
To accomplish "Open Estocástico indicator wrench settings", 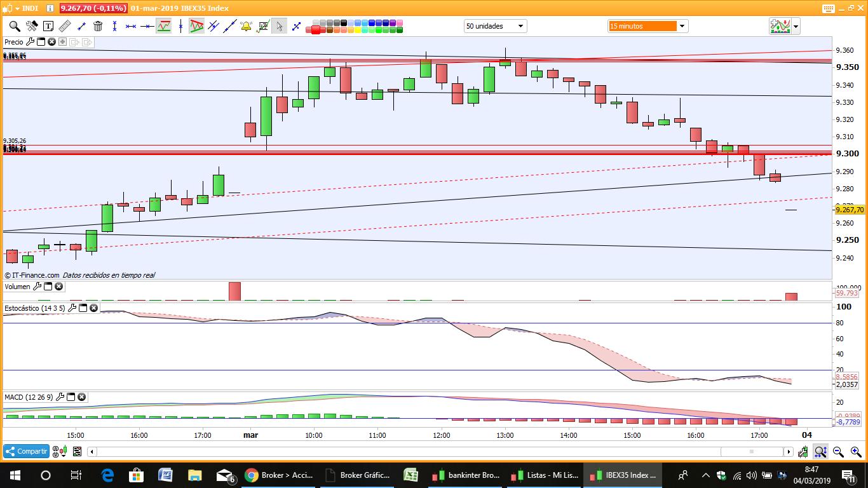I will [x=72, y=308].
